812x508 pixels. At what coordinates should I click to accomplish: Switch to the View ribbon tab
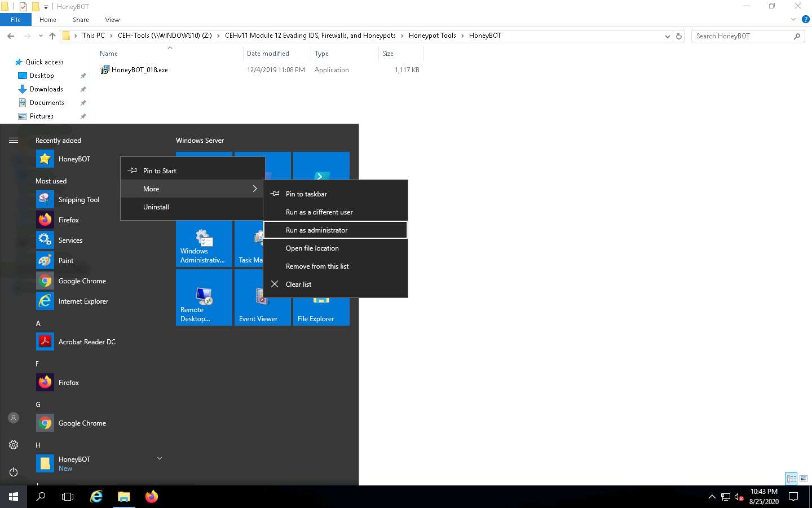(112, 20)
